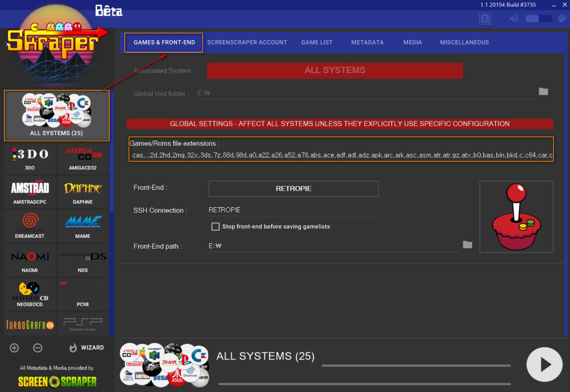Remove a system with the minus icon

pyautogui.click(x=38, y=348)
